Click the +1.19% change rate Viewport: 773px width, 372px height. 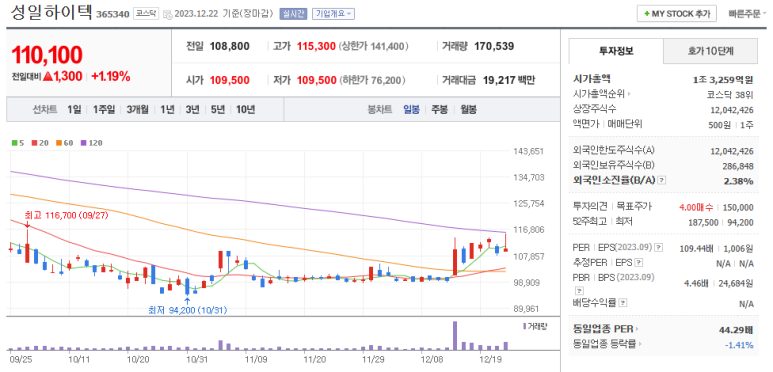tap(111, 76)
